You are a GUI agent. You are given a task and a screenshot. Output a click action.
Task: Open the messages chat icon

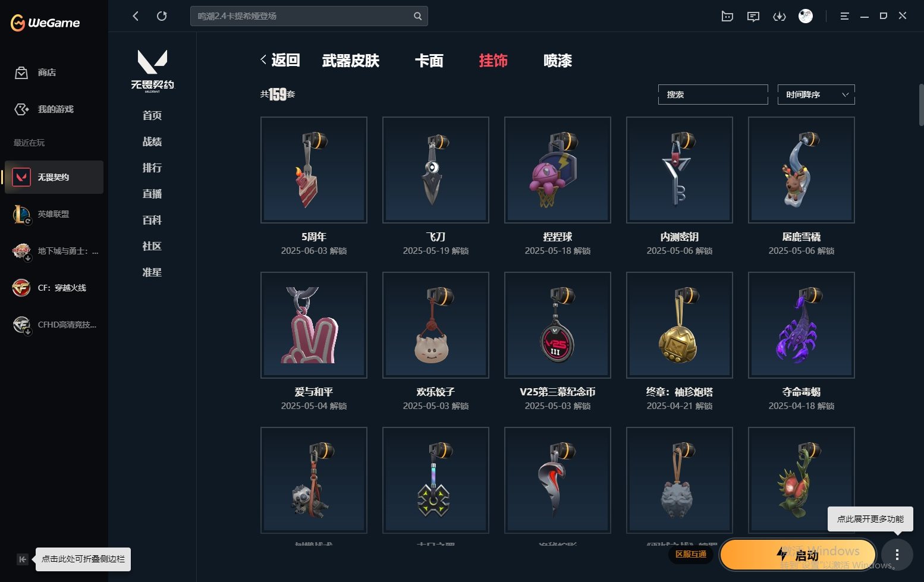(753, 17)
